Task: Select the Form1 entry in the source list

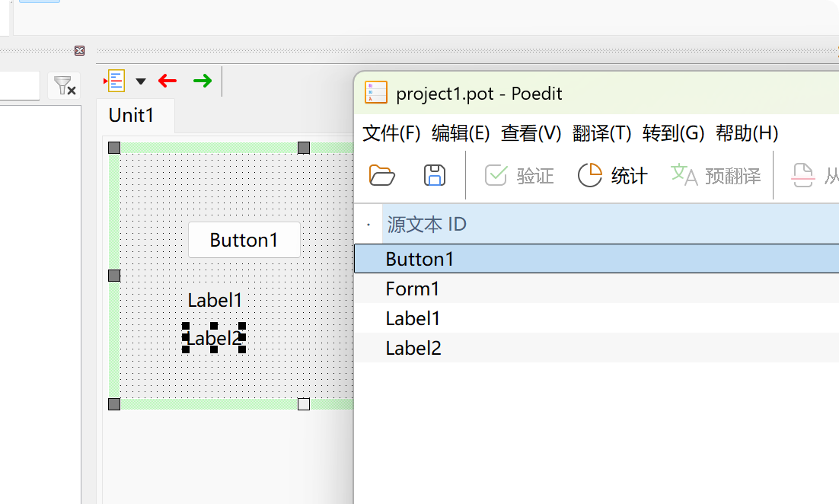Action: (413, 289)
